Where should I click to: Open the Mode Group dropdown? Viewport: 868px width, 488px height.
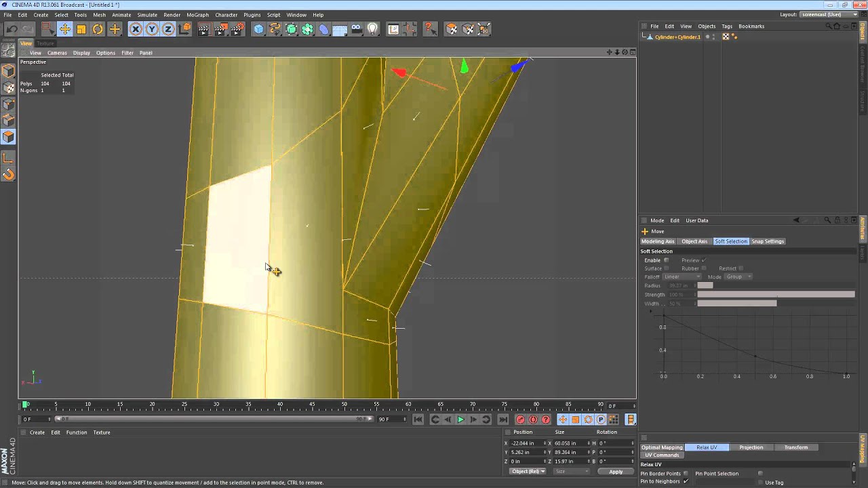click(x=738, y=277)
